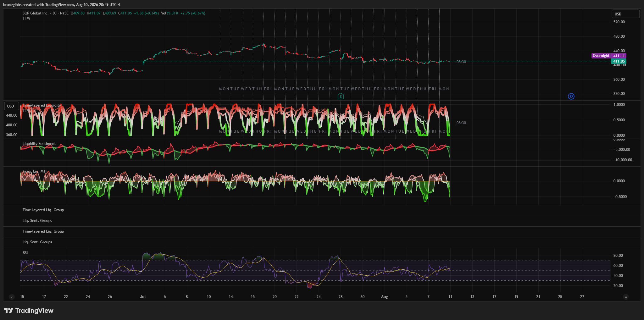Screen dimensions: 644x320
Task: Click the 520.00 price axis label
Action: pos(619,22)
